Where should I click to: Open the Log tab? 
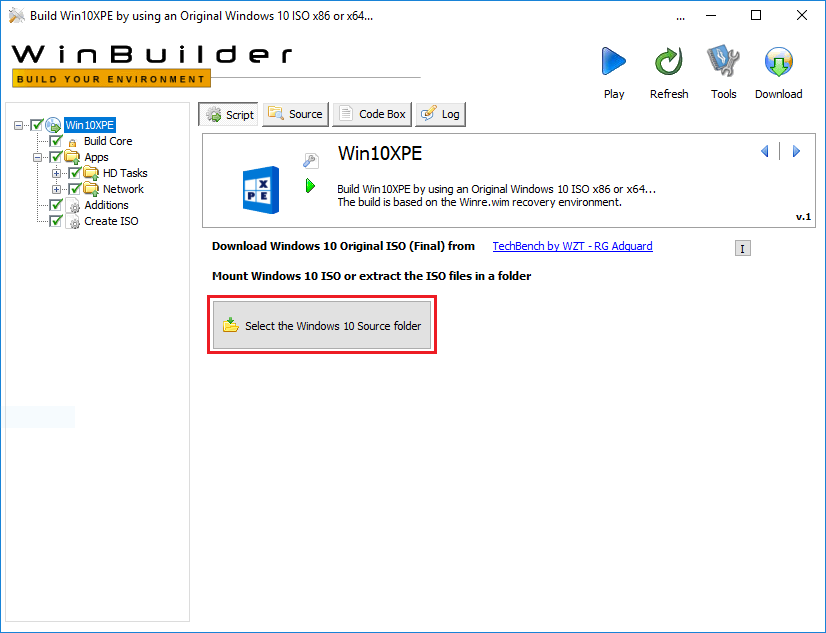440,114
